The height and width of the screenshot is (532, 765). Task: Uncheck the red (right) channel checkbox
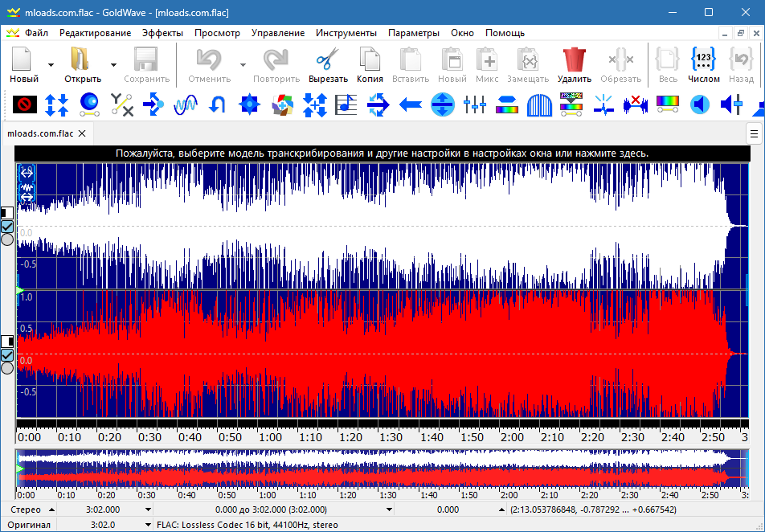click(x=6, y=355)
